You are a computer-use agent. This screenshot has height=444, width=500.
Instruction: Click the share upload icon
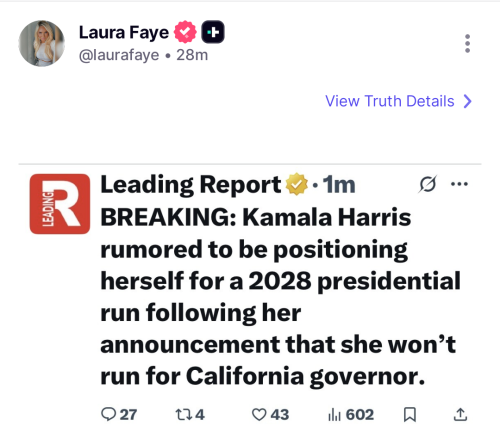coord(460,414)
